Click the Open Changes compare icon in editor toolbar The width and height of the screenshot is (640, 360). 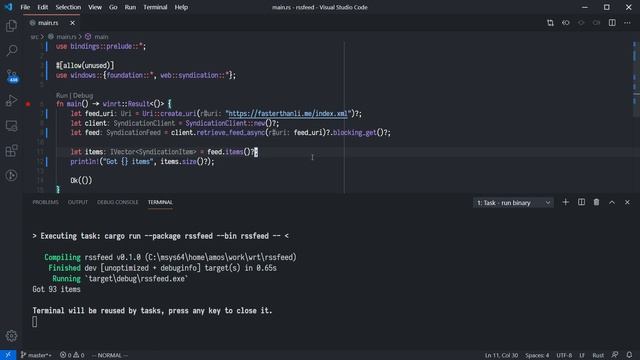[x=550, y=23]
